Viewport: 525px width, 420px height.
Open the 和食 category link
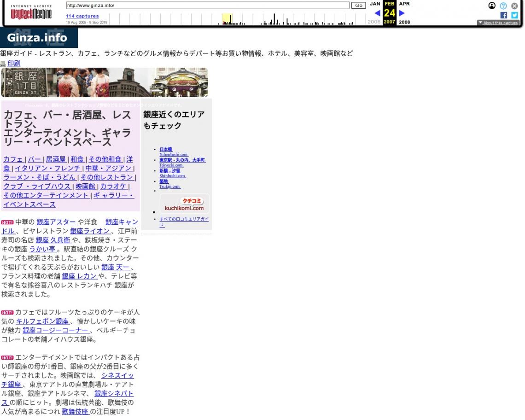point(77,159)
